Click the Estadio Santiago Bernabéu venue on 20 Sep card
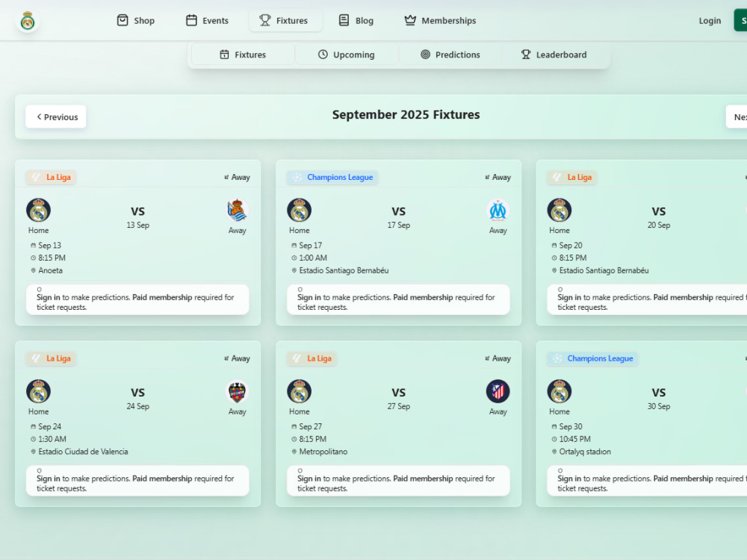Image resolution: width=747 pixels, height=560 pixels. (604, 270)
